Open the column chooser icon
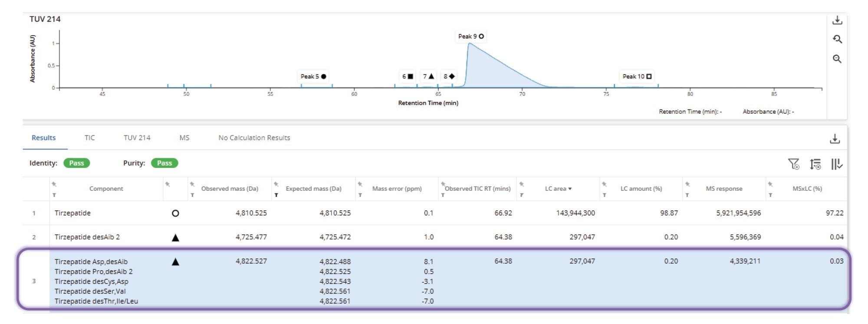 coord(836,164)
